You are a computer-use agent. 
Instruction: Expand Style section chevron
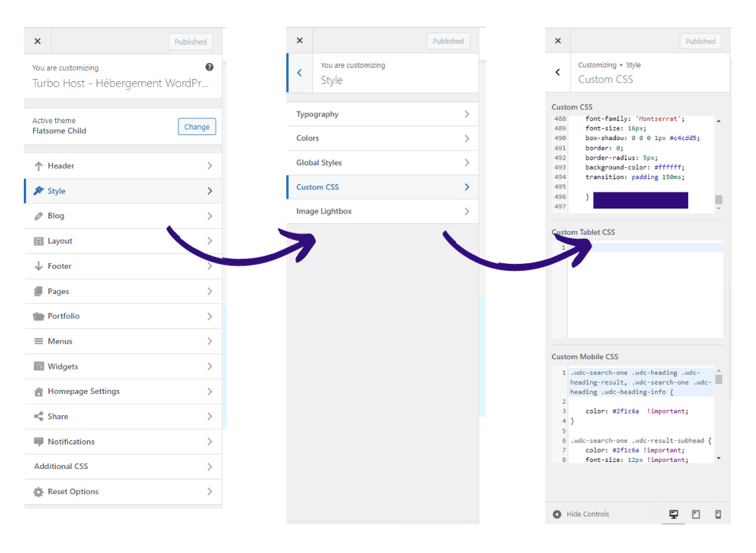(x=210, y=191)
